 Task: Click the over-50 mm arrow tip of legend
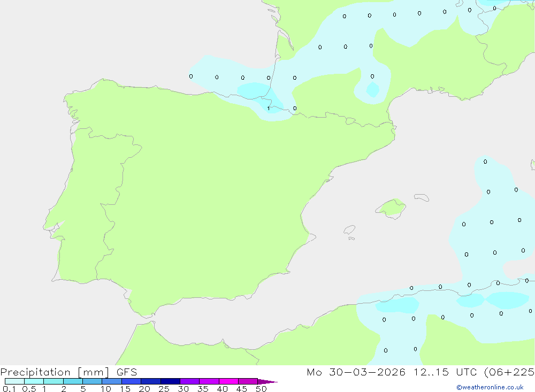267,381
